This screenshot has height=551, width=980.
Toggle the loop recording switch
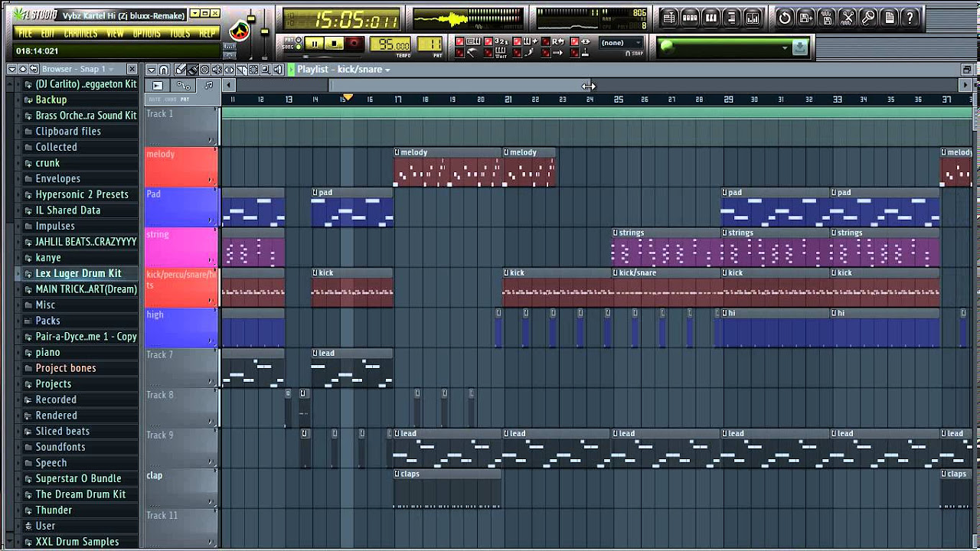tap(546, 41)
